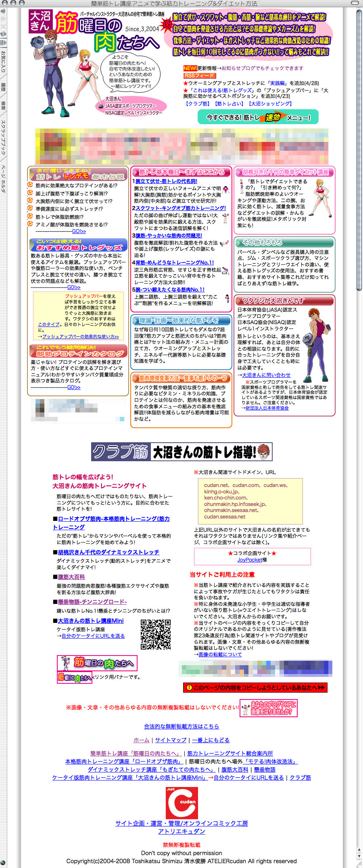Click GO!>> under the 即効プロテインカタログ text
The width and height of the screenshot is (363, 868).
coord(74,387)
